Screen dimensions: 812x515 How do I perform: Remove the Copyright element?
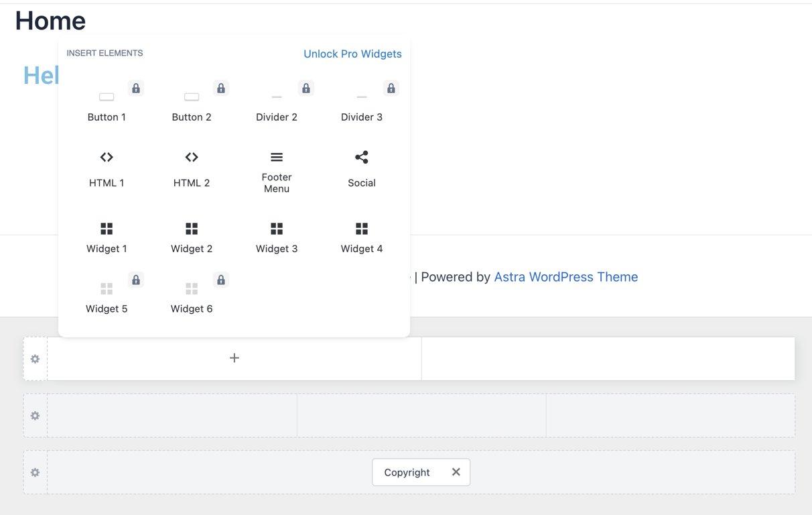click(456, 472)
